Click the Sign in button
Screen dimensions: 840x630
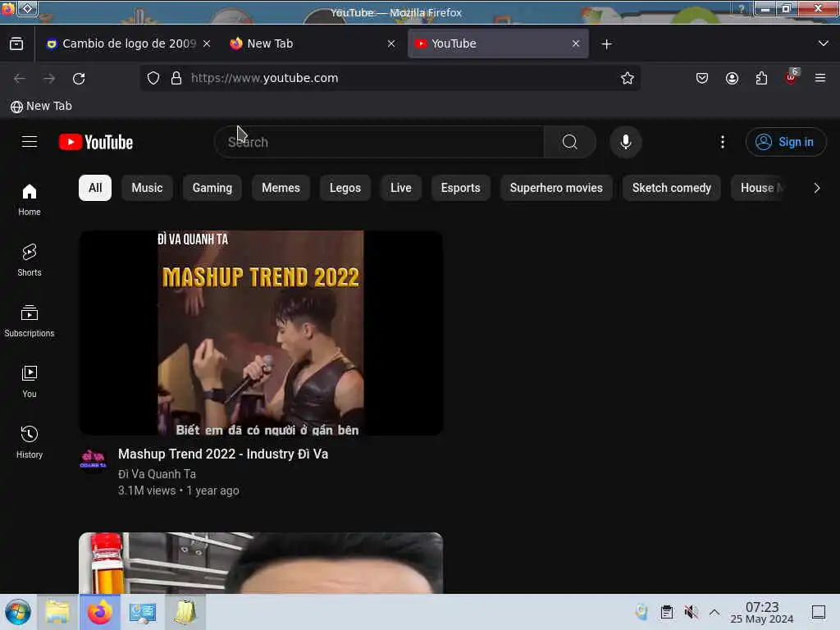pos(785,142)
